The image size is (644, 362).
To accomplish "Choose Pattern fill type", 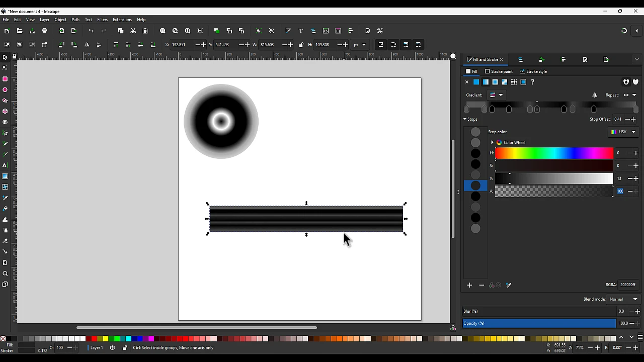I will [514, 82].
